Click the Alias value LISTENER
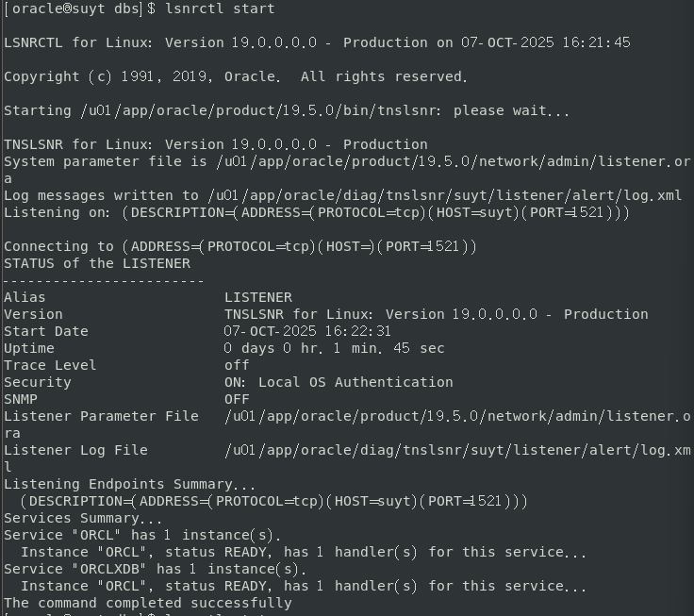The image size is (694, 616). pos(258,297)
